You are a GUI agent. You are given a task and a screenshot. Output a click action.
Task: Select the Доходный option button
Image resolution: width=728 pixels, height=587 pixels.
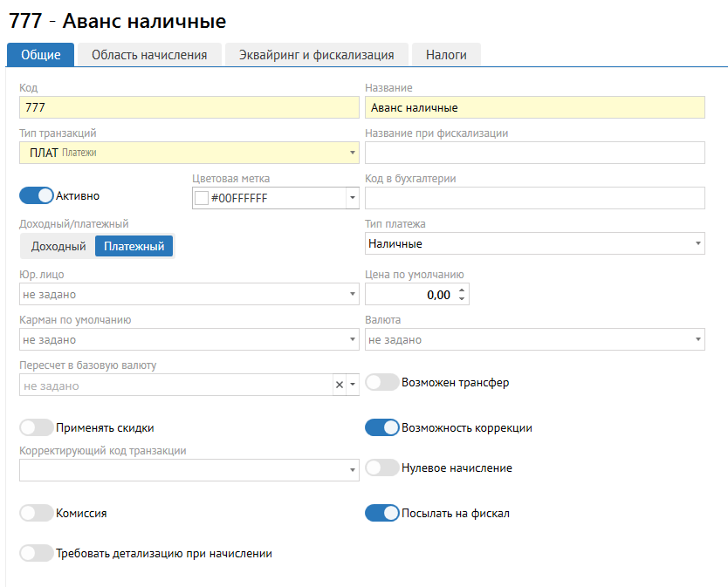pos(58,246)
